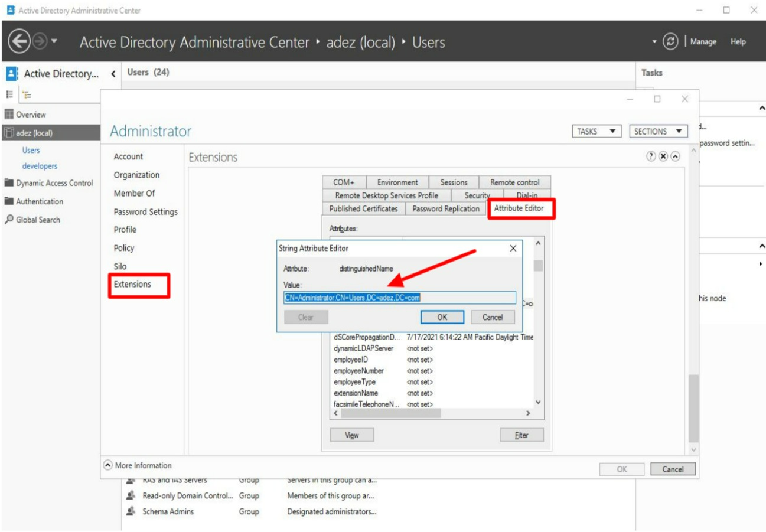Screen dimensions: 766x532
Task: Select Users under adez (local)
Action: pyautogui.click(x=31, y=151)
